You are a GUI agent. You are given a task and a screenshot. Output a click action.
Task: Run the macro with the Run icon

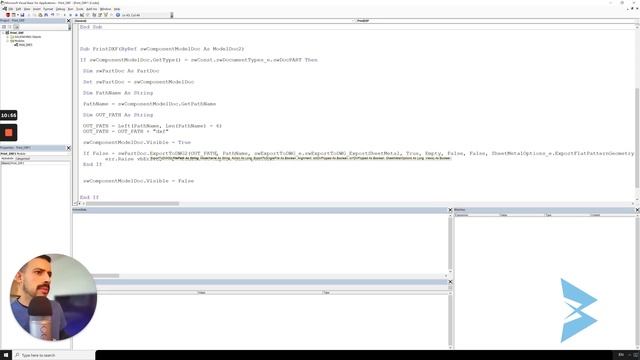[64, 15]
